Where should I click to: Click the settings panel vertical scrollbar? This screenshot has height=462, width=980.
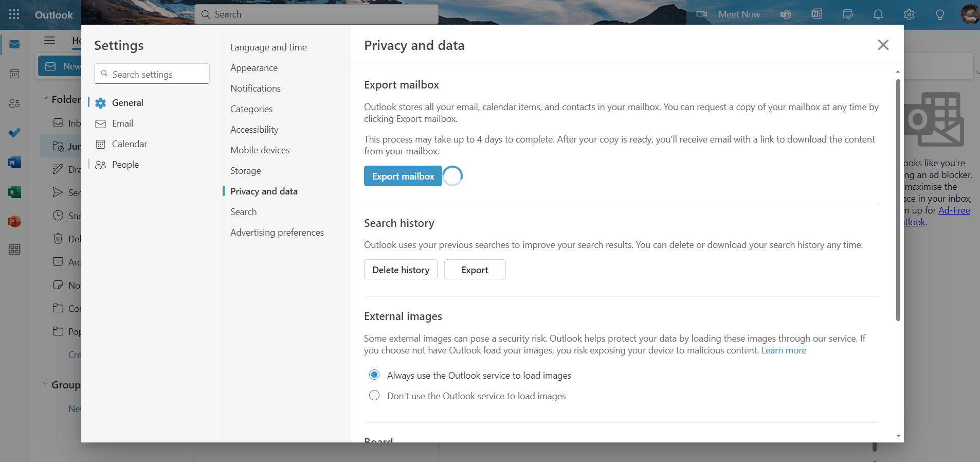pyautogui.click(x=898, y=200)
